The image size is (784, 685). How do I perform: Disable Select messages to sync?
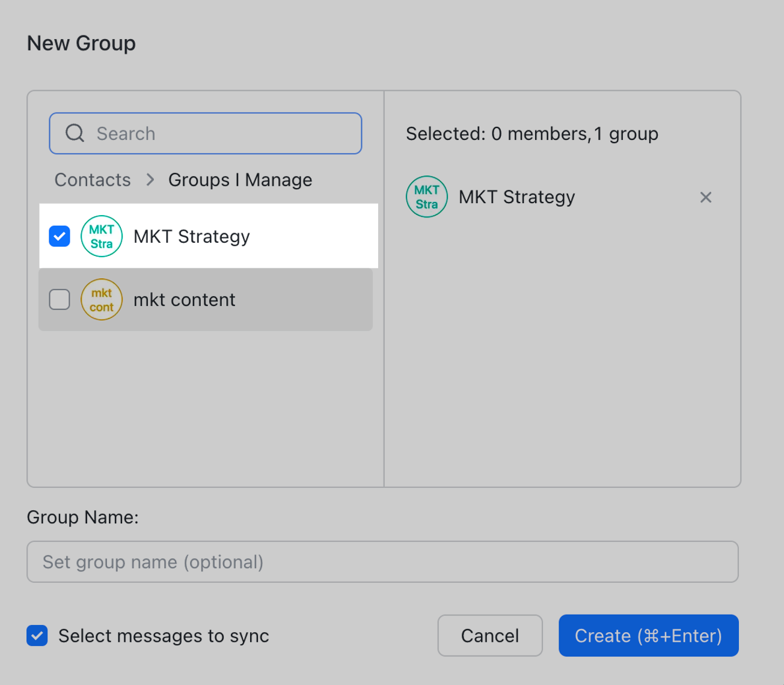tap(37, 635)
